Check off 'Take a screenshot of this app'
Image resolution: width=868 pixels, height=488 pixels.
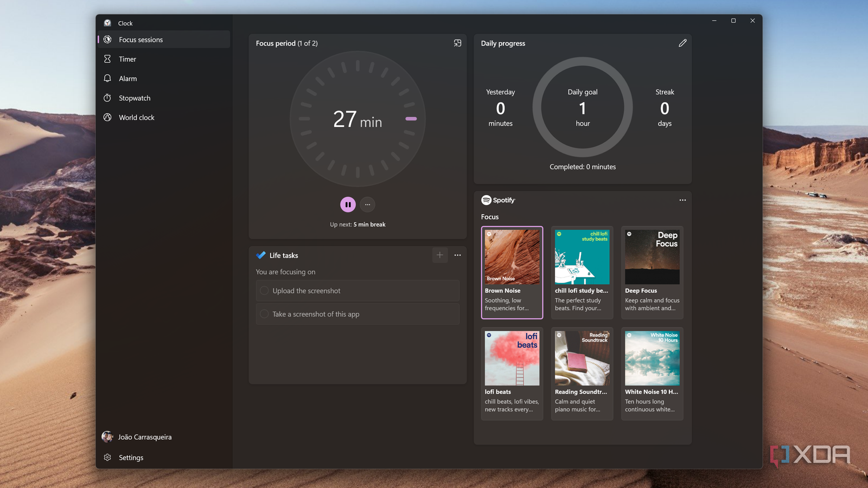pos(264,314)
